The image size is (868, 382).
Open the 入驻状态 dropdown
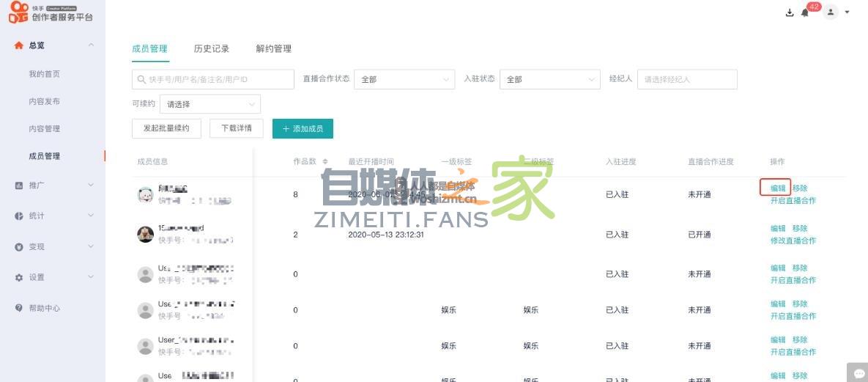click(550, 79)
